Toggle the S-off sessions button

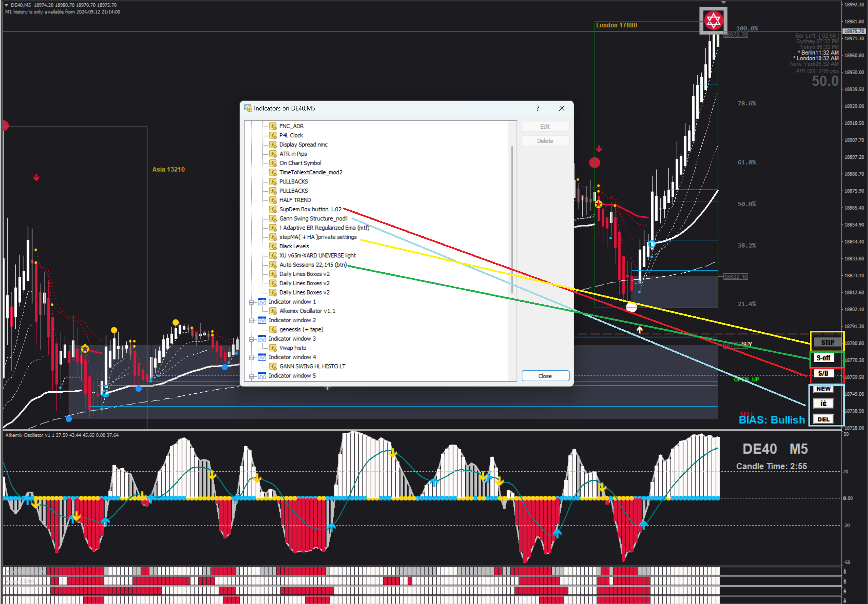click(x=824, y=358)
